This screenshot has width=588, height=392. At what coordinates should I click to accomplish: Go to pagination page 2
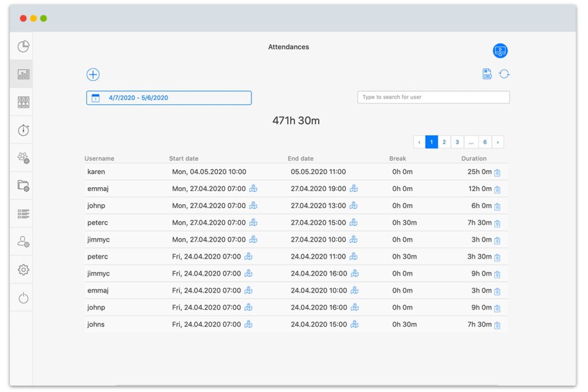click(x=444, y=142)
